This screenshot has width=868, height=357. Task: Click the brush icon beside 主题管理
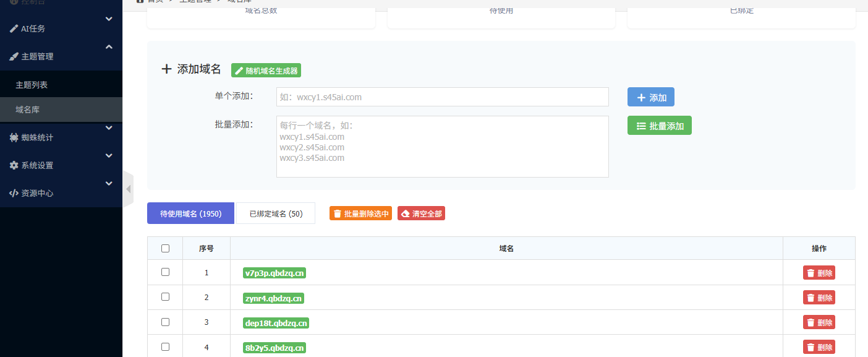pyautogui.click(x=14, y=56)
